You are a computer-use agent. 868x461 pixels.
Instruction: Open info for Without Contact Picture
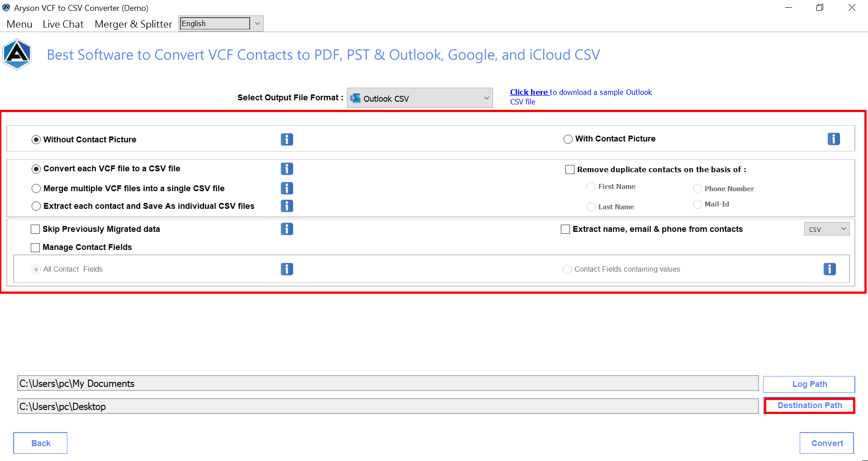click(287, 139)
